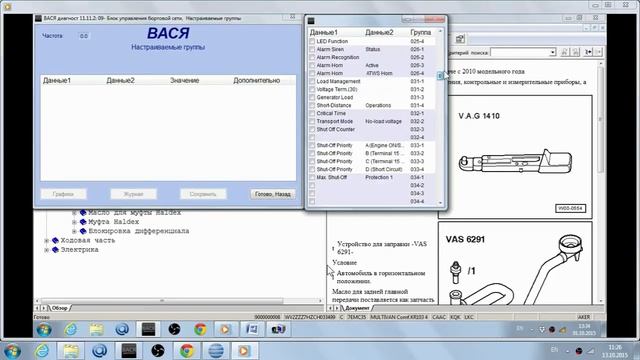The width and height of the screenshot is (640, 360).
Task: Switch to the 'Обзор' bottom tab
Action: (60, 308)
